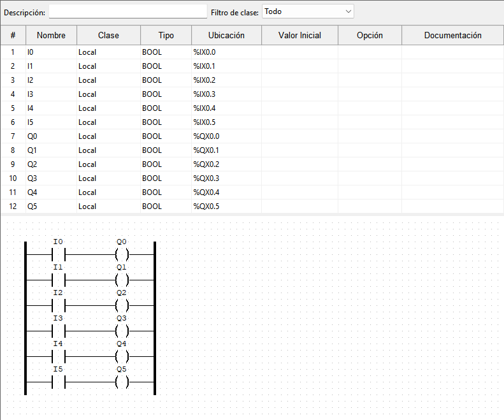Viewport: 504px width, 420px height.
Task: Select variable name Q0 in the table
Action: (51, 136)
